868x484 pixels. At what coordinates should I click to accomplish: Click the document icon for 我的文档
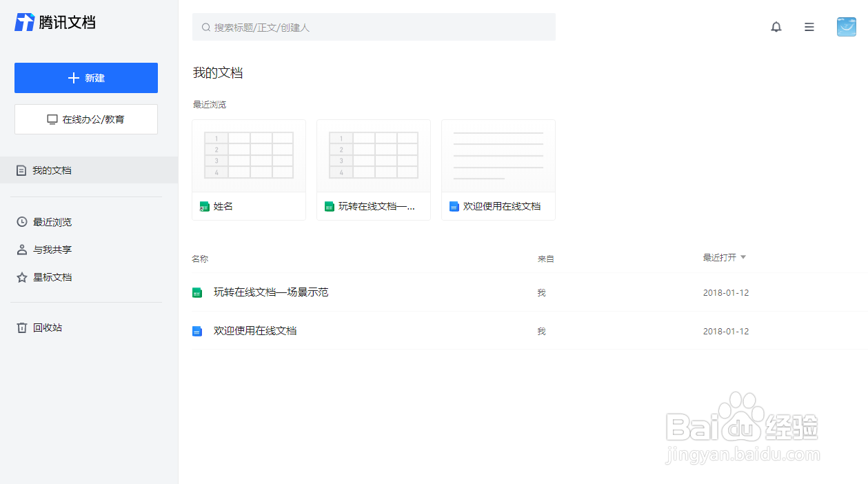(21, 170)
